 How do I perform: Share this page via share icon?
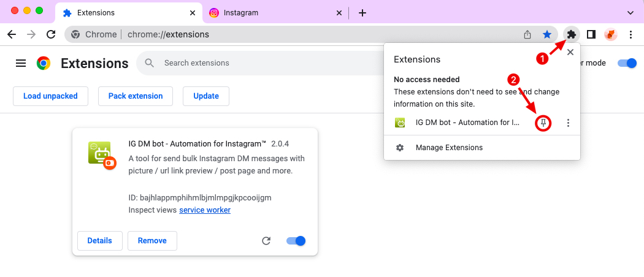coord(527,34)
